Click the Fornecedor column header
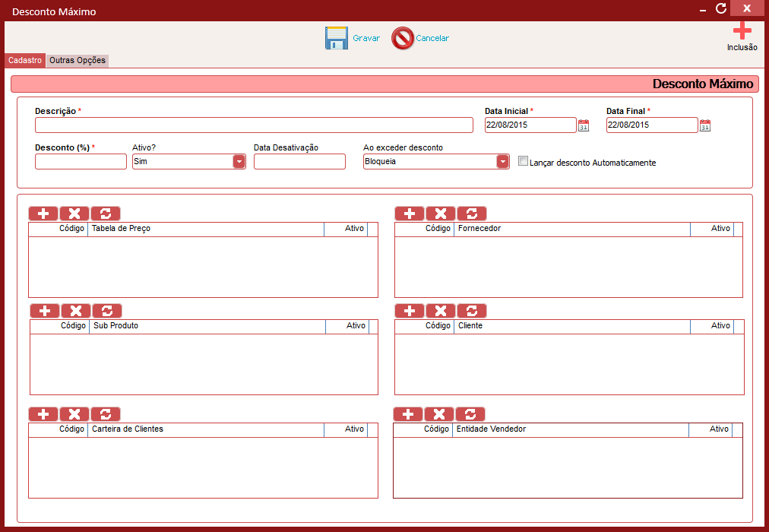Screen dimensions: 769x532 tap(572, 229)
